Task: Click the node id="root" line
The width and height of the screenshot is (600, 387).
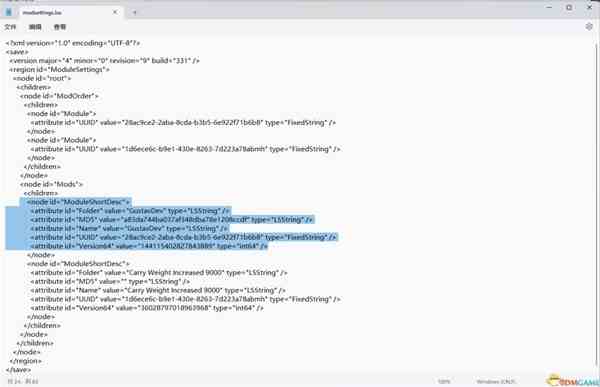Action: pyautogui.click(x=42, y=78)
